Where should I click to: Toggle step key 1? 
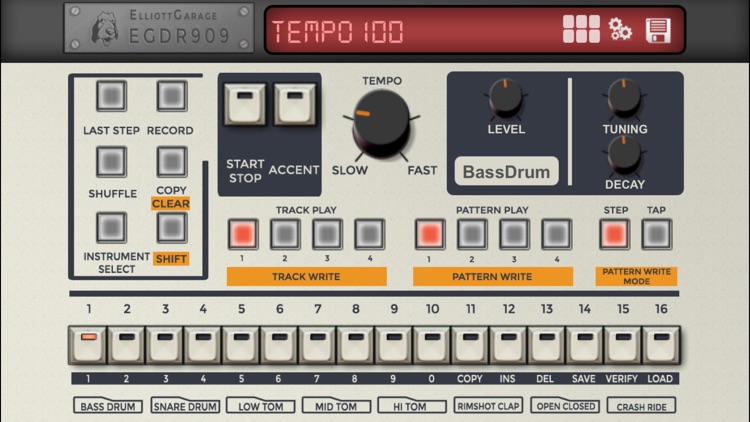point(88,345)
